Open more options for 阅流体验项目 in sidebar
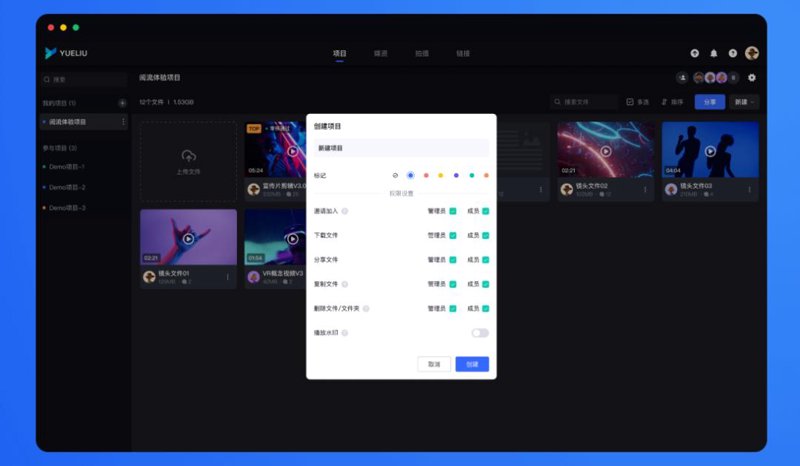This screenshot has width=800, height=466. (123, 122)
